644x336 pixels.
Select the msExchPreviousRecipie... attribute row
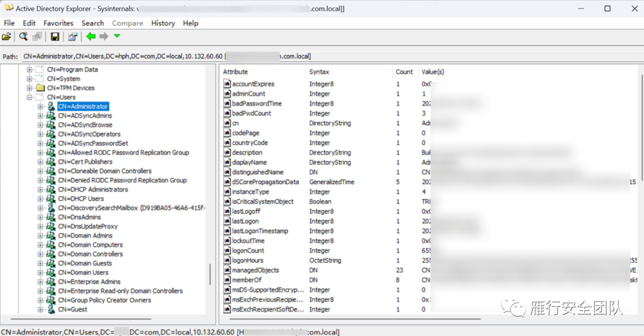(x=427, y=300)
